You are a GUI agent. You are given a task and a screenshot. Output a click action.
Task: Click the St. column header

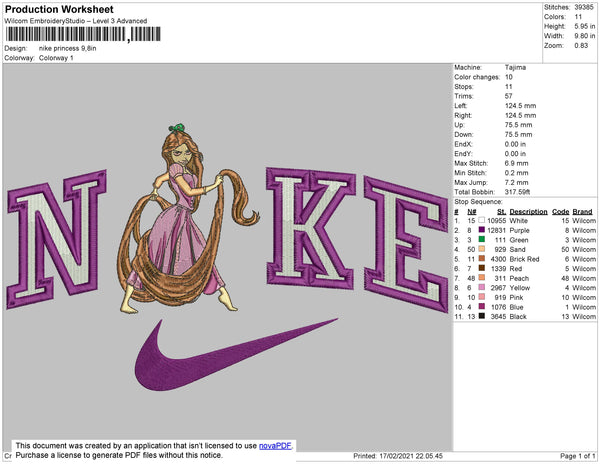point(501,212)
